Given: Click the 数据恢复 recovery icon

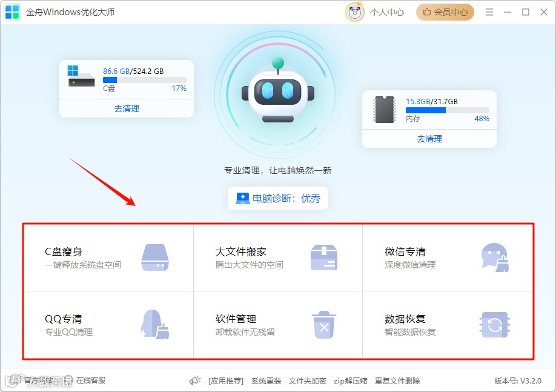Looking at the screenshot, I should pos(495,325).
